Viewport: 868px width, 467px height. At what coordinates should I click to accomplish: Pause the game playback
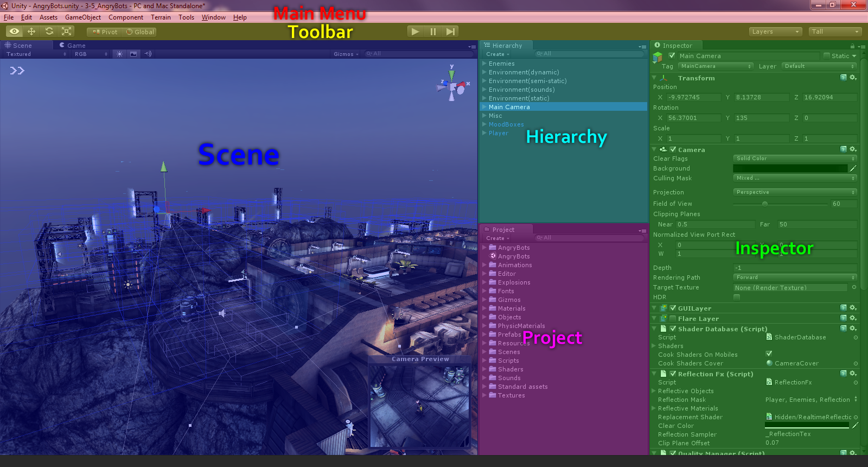point(433,31)
